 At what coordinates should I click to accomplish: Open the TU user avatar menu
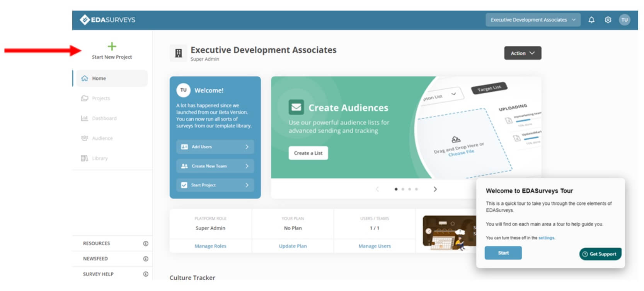[x=624, y=20]
